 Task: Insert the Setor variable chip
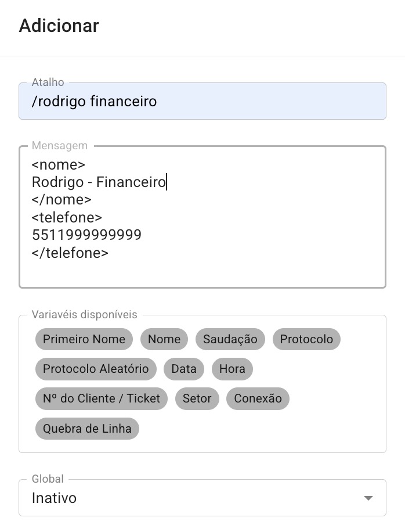click(197, 398)
